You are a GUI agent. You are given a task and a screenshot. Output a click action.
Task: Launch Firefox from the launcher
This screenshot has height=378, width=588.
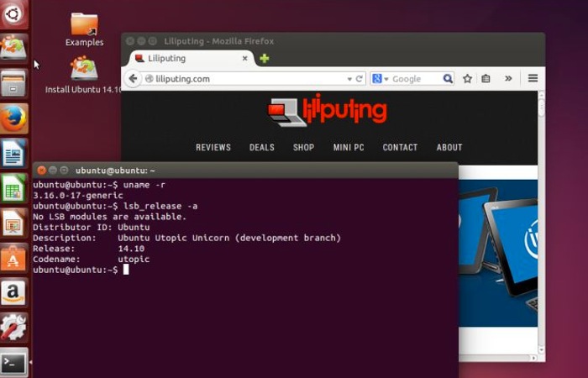pos(14,118)
